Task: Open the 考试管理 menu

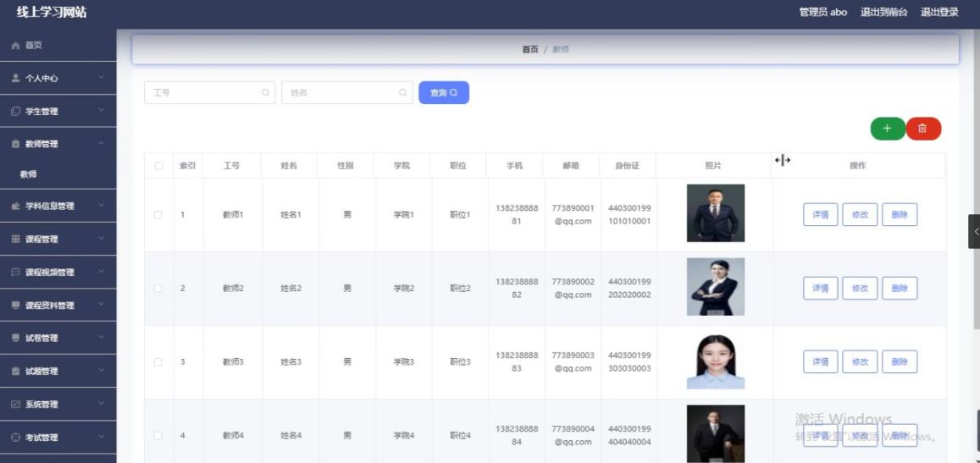Action: tap(58, 438)
